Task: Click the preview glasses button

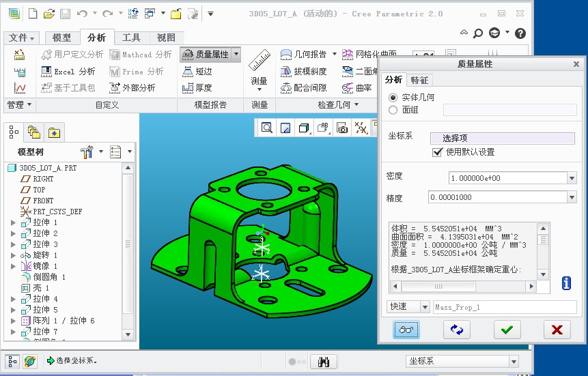Action: pos(406,330)
